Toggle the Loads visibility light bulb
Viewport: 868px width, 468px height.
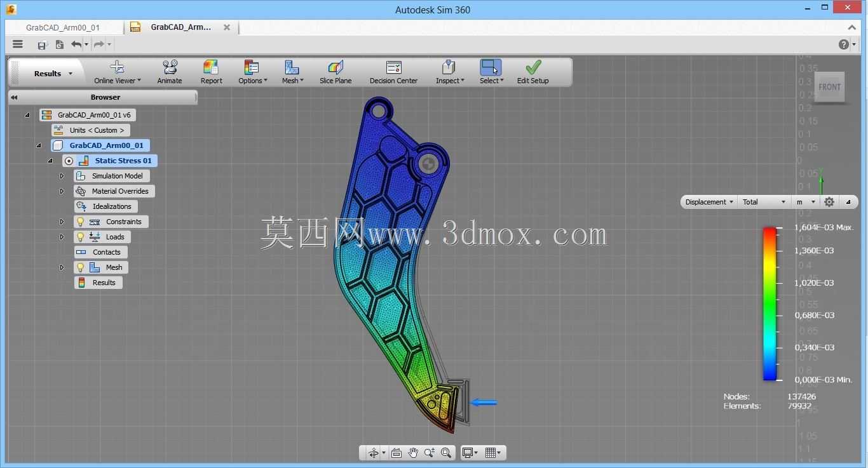tap(80, 237)
